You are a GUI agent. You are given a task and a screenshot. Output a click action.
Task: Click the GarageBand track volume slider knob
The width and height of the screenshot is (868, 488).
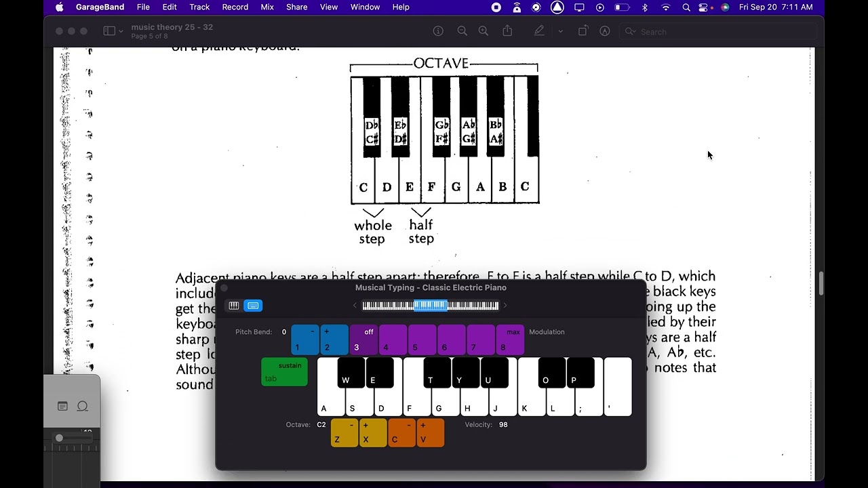point(59,438)
